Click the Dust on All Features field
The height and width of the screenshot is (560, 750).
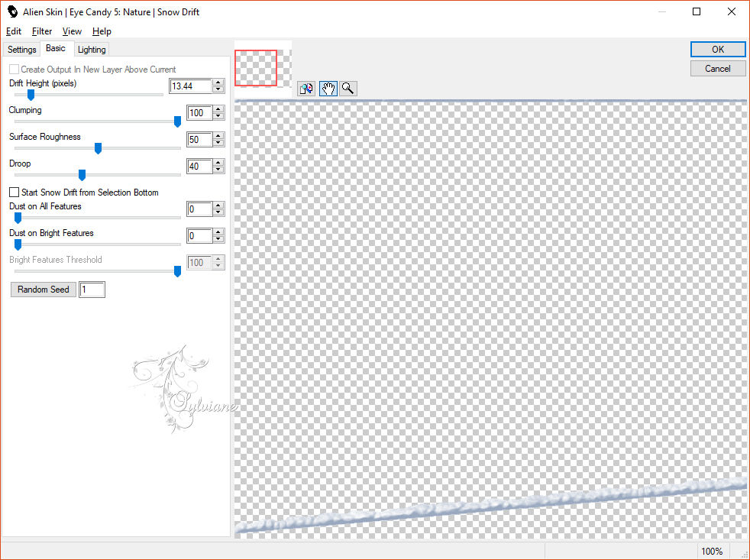(199, 209)
